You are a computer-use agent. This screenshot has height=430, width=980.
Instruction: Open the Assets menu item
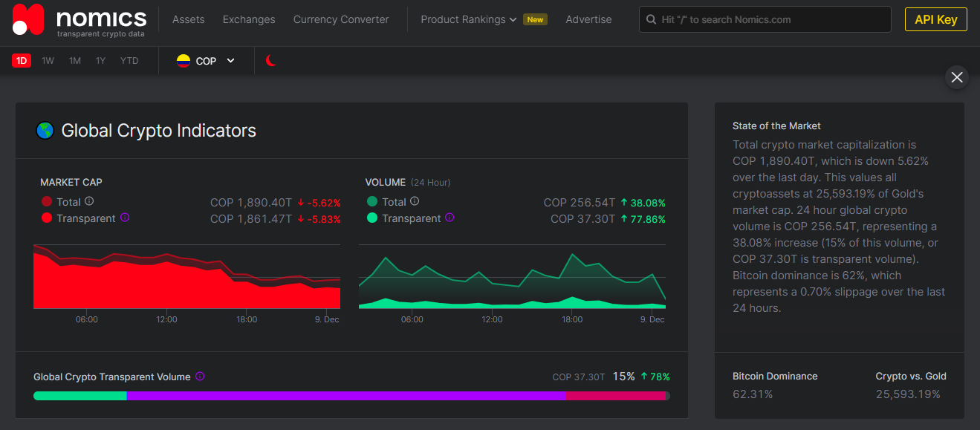pyautogui.click(x=189, y=19)
